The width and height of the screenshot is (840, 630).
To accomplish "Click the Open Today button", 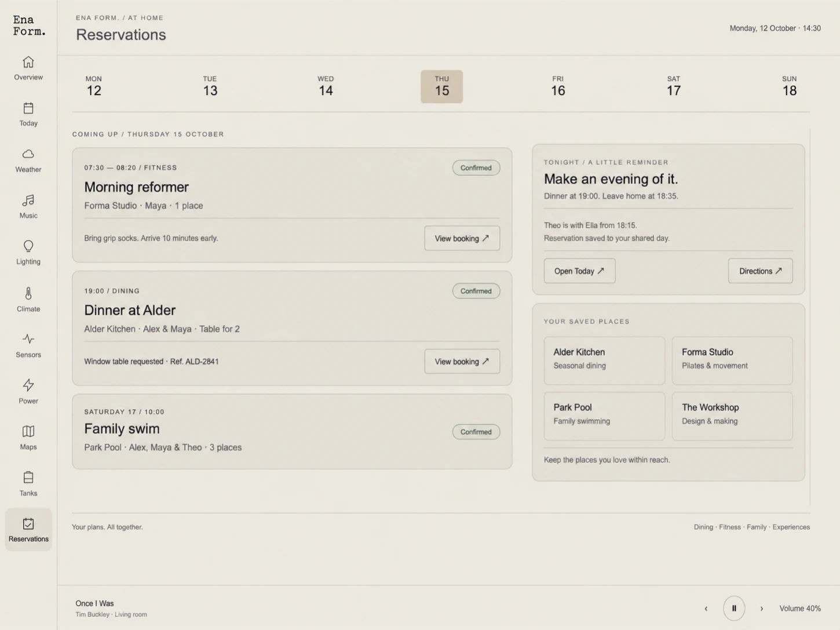I will point(579,271).
